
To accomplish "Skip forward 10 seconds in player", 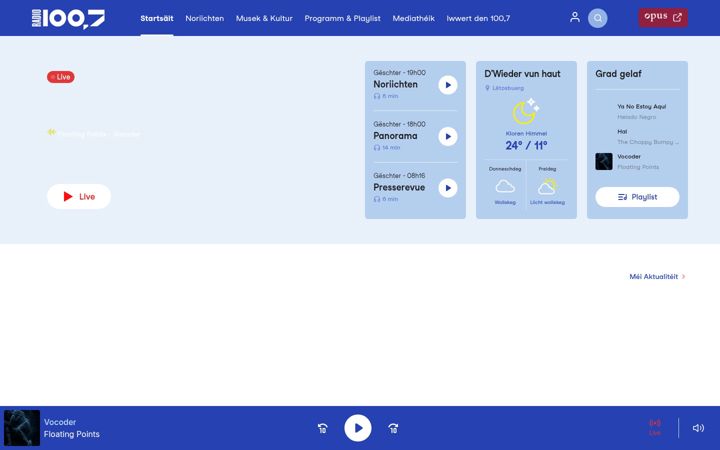I will click(393, 428).
